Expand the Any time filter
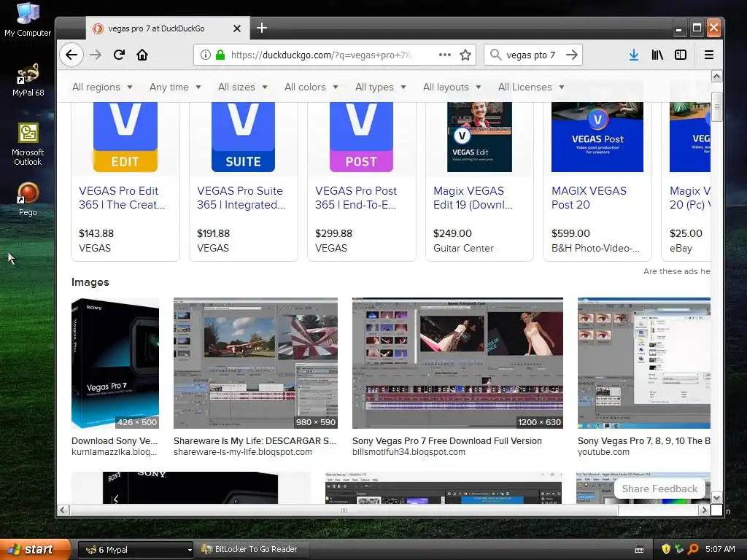The image size is (747, 560). click(175, 87)
